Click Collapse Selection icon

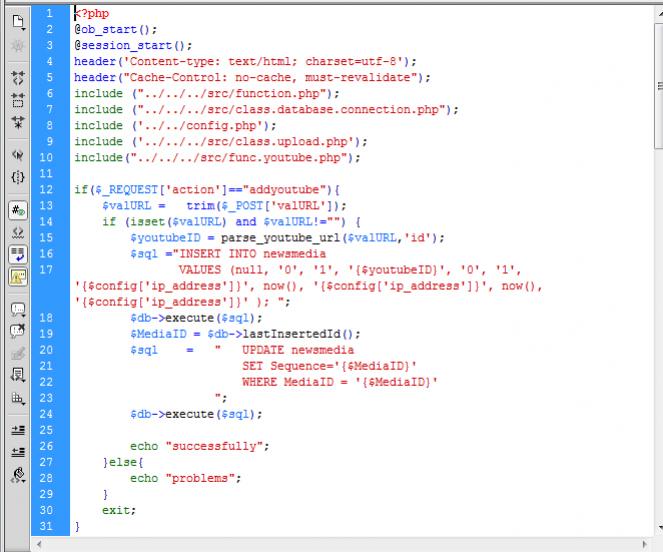point(18,100)
